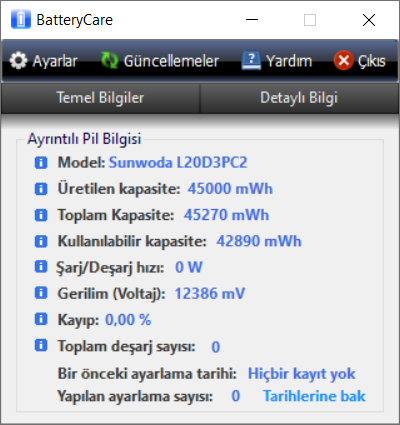Click the BatteryCare app icon in title bar
This screenshot has height=425, width=400.
tap(21, 19)
